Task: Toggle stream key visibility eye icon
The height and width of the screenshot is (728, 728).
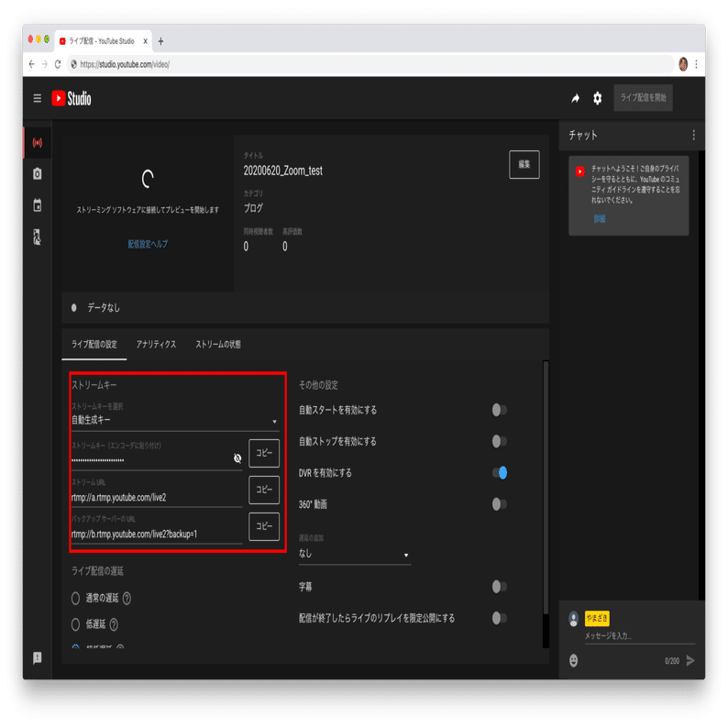Action: point(237,458)
